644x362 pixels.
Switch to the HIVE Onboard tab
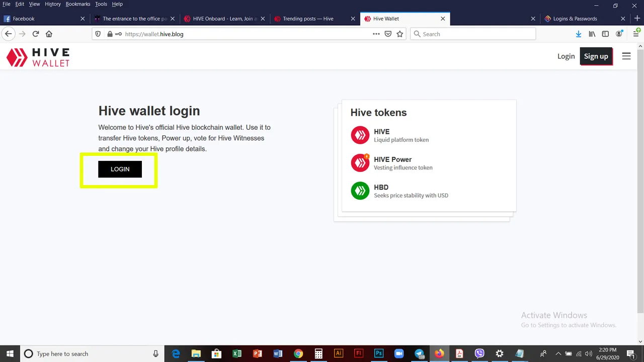click(225, 19)
